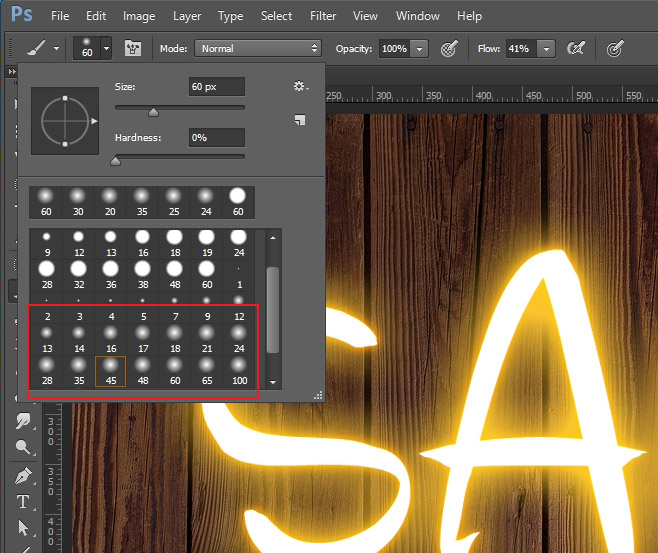The image size is (658, 553).
Task: Click brush list scroll down arrow
Action: pyautogui.click(x=273, y=382)
